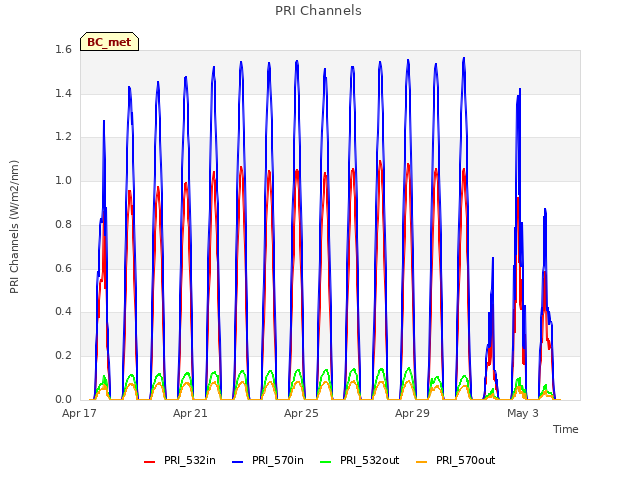
Task: Click the red PRI_532in legend swatch
Action: tap(149, 462)
